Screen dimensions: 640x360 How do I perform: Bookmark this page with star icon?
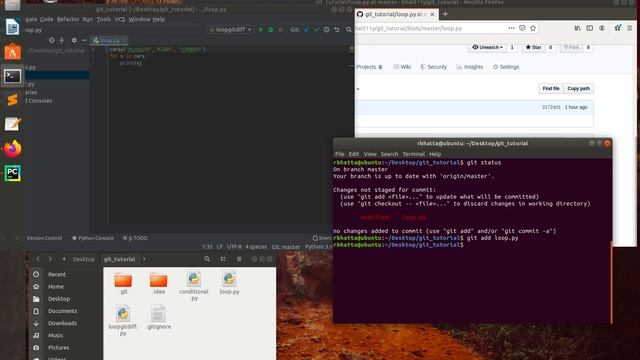533,28
